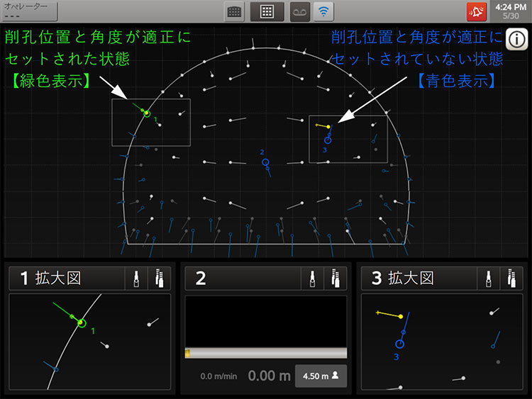Click the drill bit icon in panel 2 header
Image resolution: width=532 pixels, height=399 pixels.
pyautogui.click(x=336, y=279)
